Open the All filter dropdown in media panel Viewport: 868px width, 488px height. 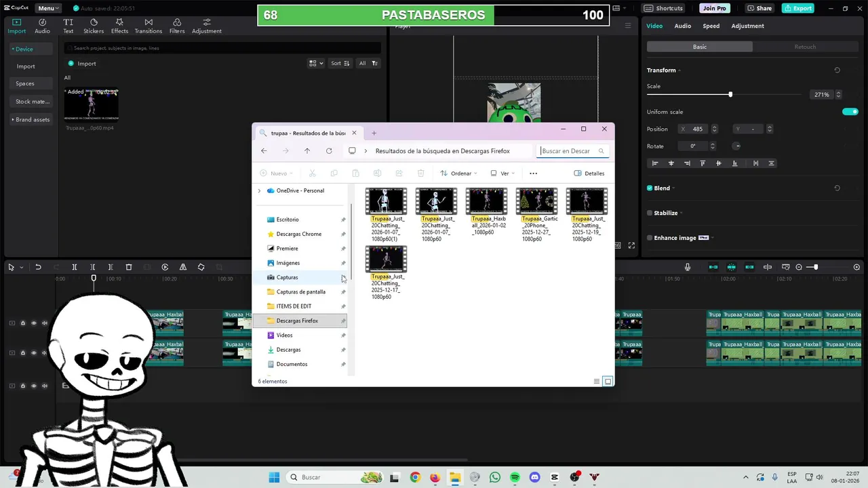point(368,63)
